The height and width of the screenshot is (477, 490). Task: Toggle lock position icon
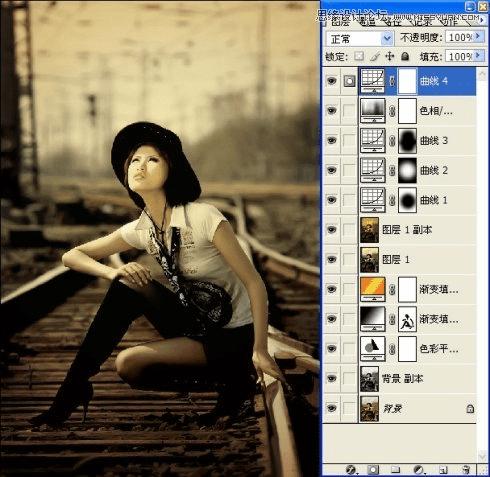[390, 56]
